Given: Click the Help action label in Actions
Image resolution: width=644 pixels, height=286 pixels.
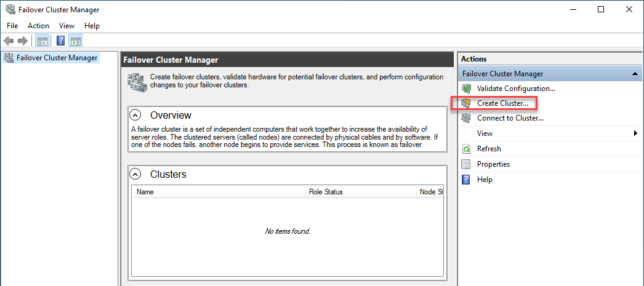Looking at the screenshot, I should click(x=485, y=180).
